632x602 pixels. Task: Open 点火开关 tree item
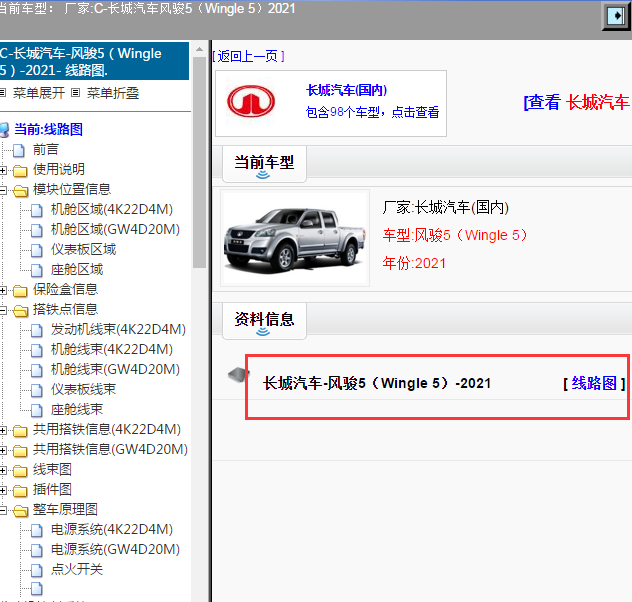click(77, 570)
